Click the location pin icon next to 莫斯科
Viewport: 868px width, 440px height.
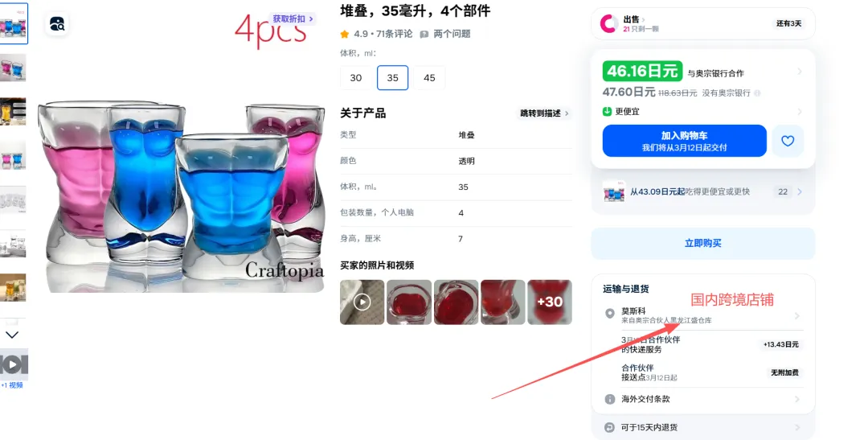609,314
